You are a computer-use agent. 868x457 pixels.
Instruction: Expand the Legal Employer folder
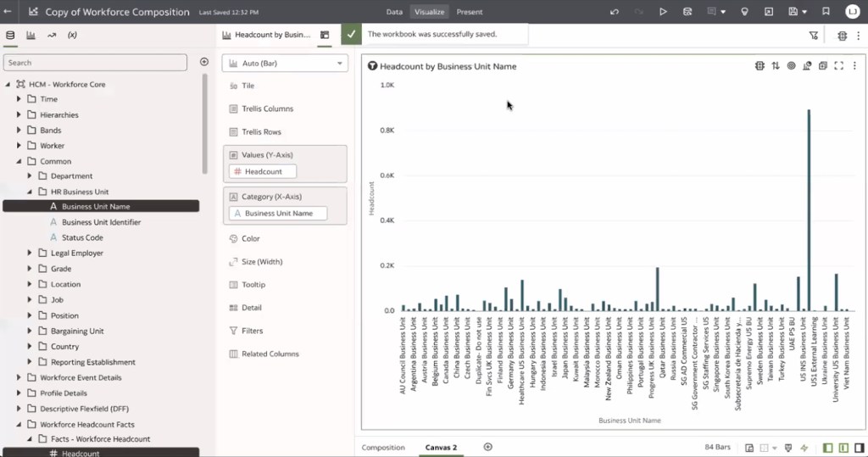tap(31, 254)
